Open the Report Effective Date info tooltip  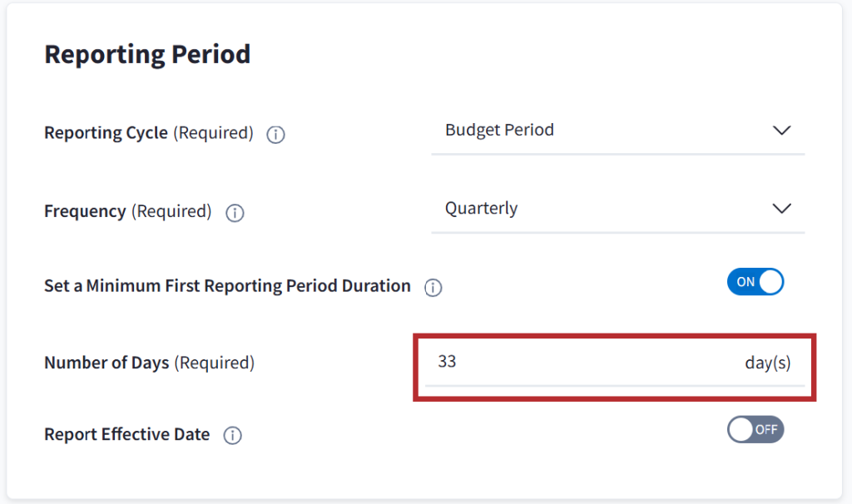233,436
